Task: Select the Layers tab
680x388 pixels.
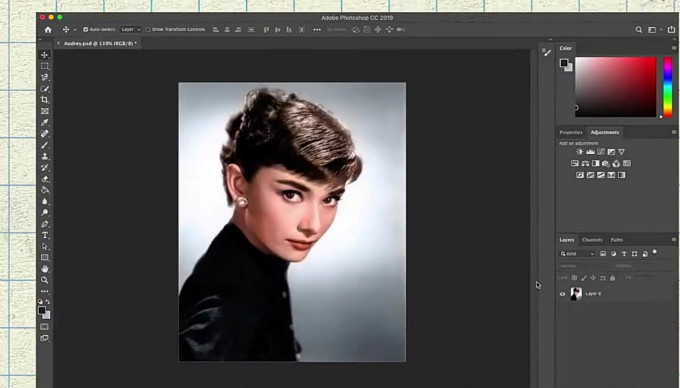Action: [566, 240]
